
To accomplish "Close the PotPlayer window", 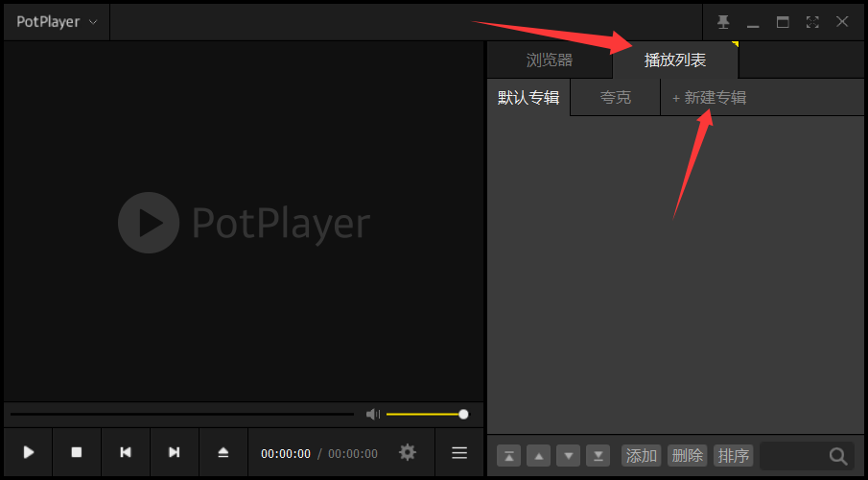I will click(842, 22).
